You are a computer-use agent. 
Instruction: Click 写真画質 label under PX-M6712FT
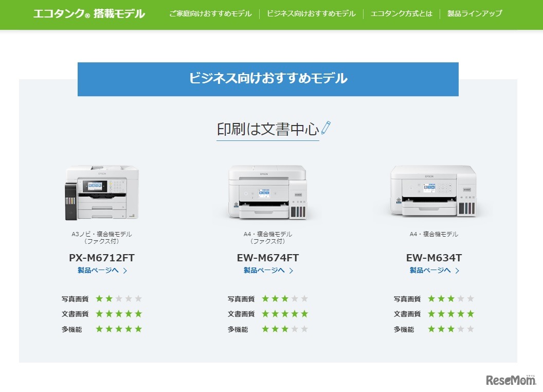click(x=75, y=299)
